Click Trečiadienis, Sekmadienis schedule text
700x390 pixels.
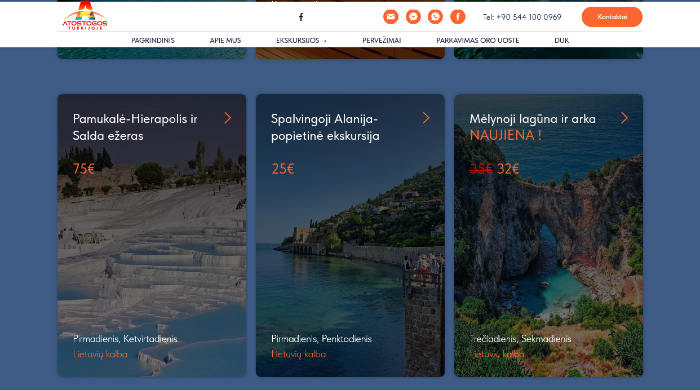[521, 339]
